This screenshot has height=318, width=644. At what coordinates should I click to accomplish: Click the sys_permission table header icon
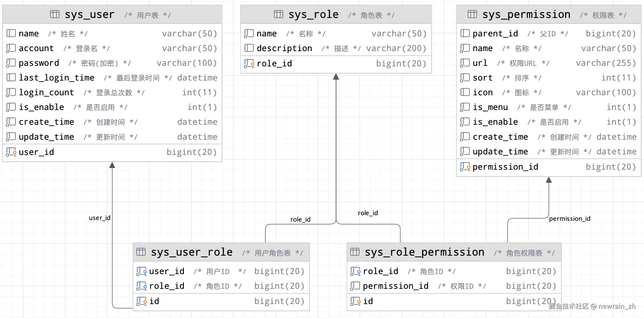coord(472,14)
